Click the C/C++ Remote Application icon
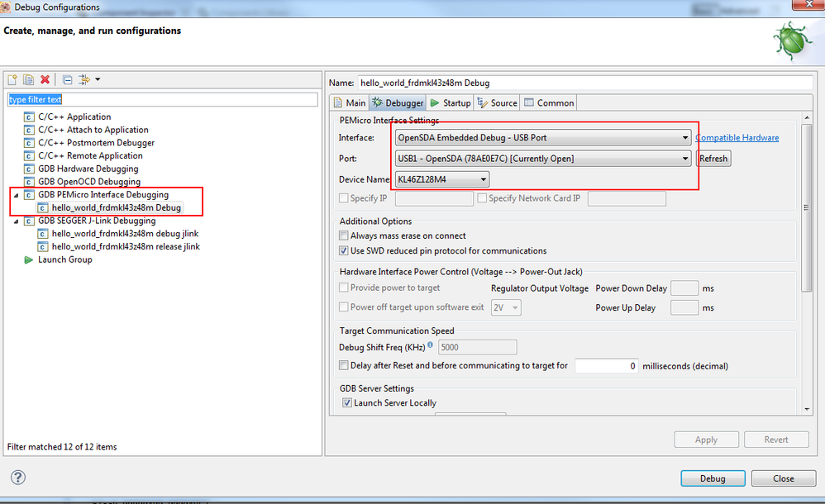The height and width of the screenshot is (504, 825). point(29,155)
